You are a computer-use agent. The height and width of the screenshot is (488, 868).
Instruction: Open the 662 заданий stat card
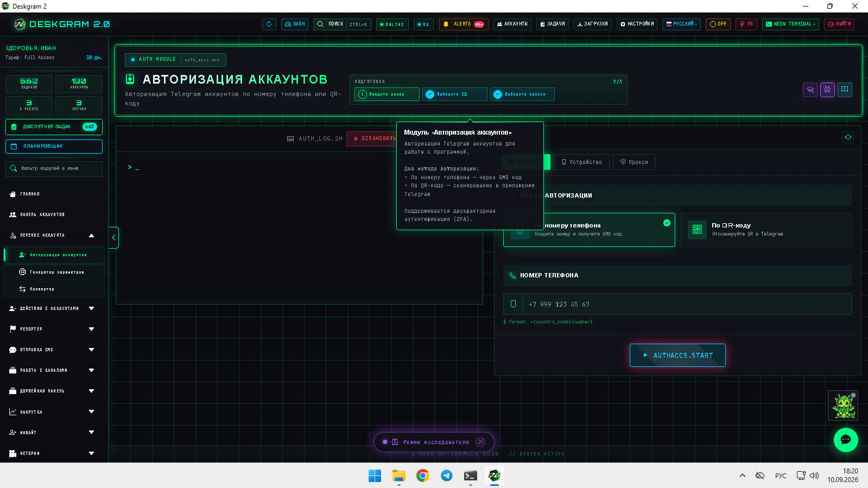29,84
